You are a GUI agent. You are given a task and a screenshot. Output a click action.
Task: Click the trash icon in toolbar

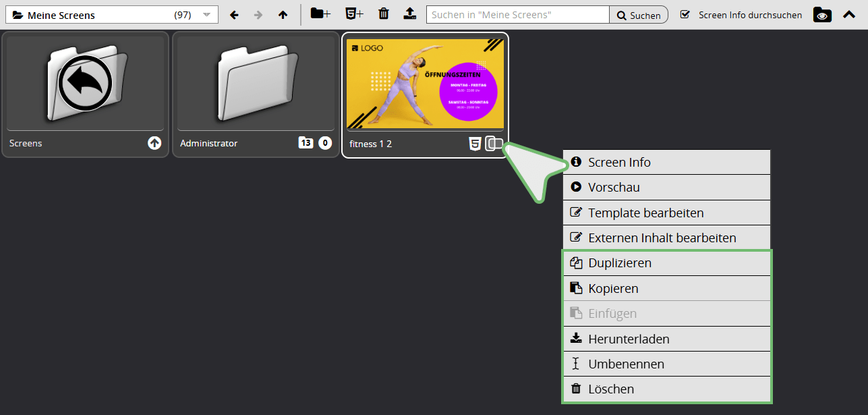pyautogui.click(x=384, y=14)
